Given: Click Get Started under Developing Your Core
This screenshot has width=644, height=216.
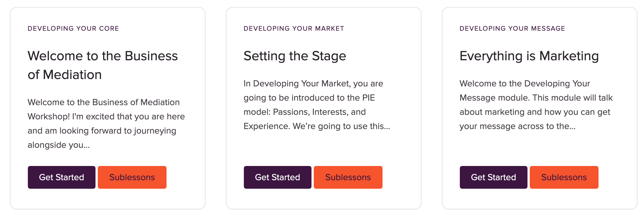Looking at the screenshot, I should 61,177.
